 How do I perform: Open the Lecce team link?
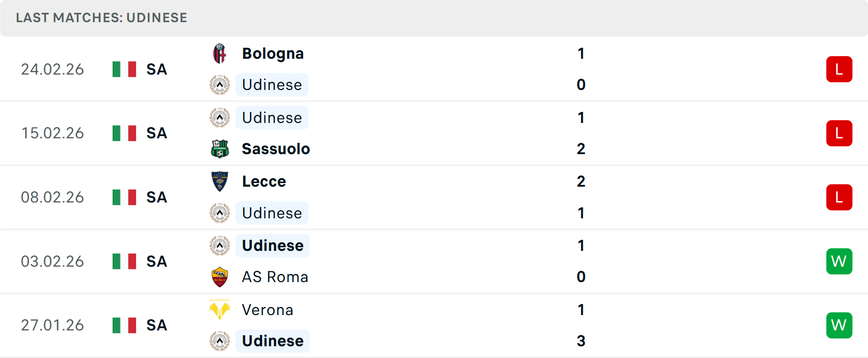264,181
